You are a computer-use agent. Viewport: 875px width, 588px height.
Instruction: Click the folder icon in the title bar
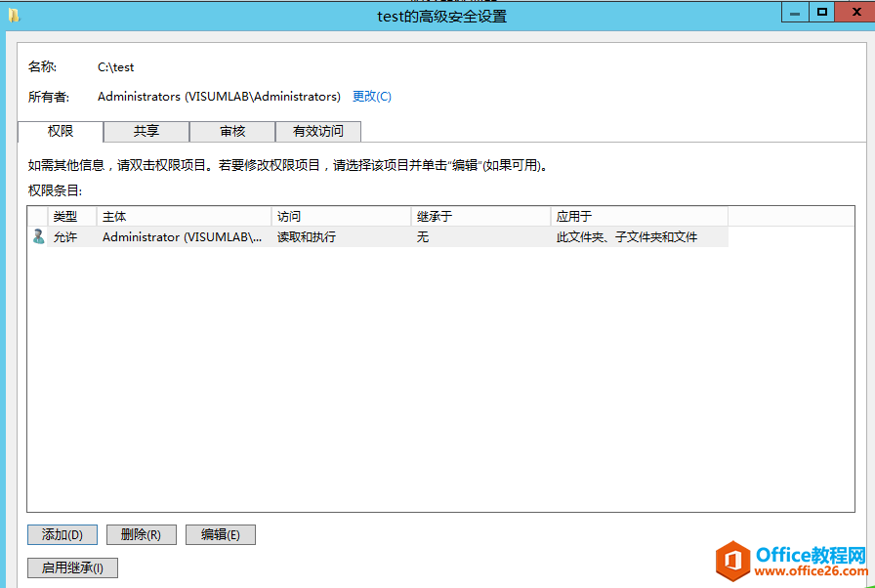[x=14, y=15]
